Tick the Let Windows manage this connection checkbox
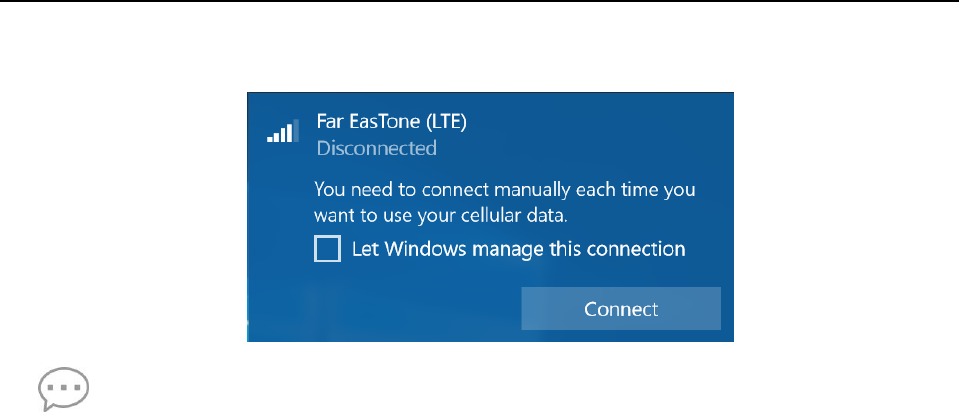Screen dimensions: 959x412 (327, 249)
